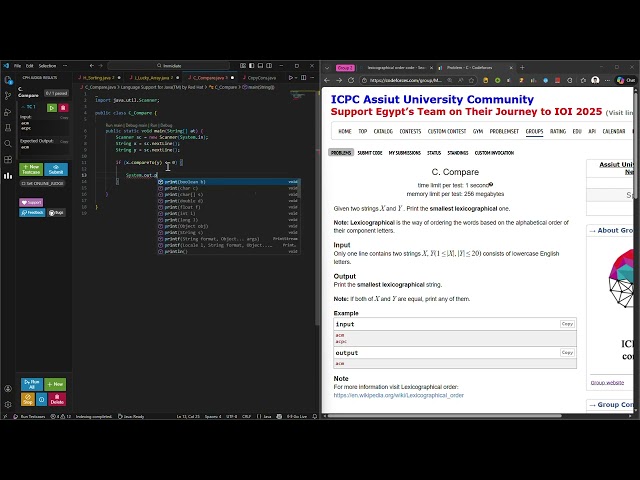This screenshot has width=640, height=480.
Task: Click the remote window icon in status bar
Action: coord(5,416)
